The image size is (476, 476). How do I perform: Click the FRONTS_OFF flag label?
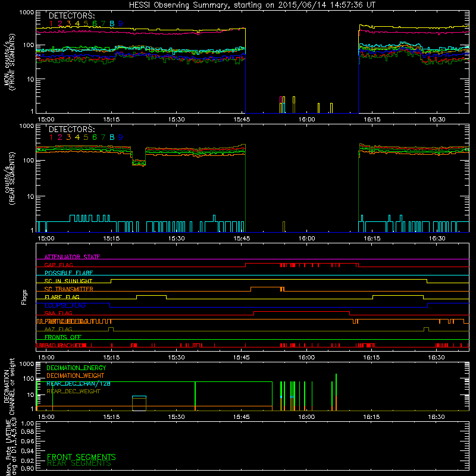(63, 337)
